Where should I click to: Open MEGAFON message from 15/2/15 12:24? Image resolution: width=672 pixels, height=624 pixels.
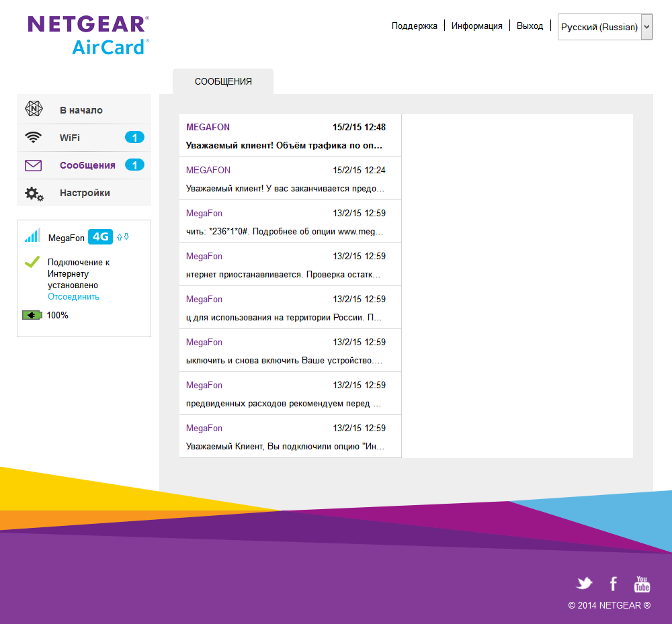coord(290,179)
